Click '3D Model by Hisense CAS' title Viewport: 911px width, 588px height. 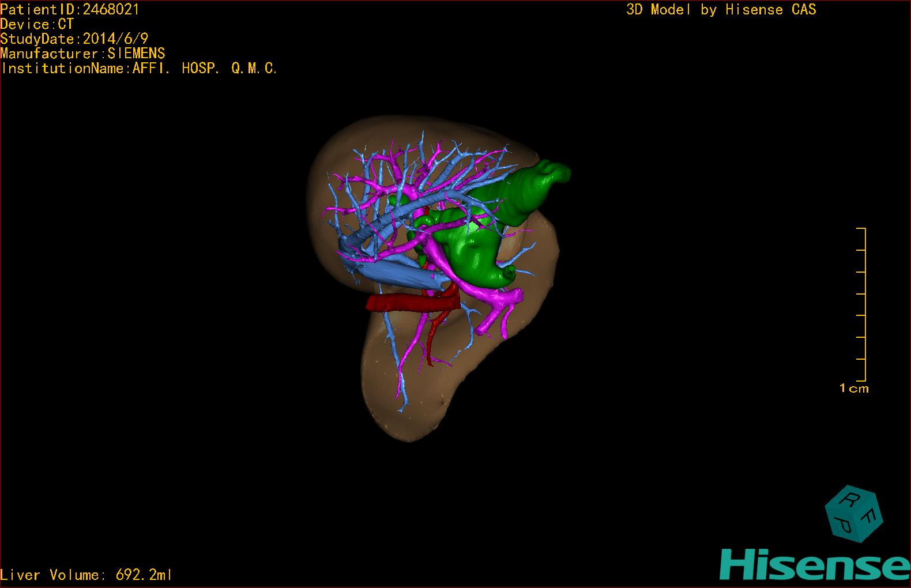[x=721, y=9]
